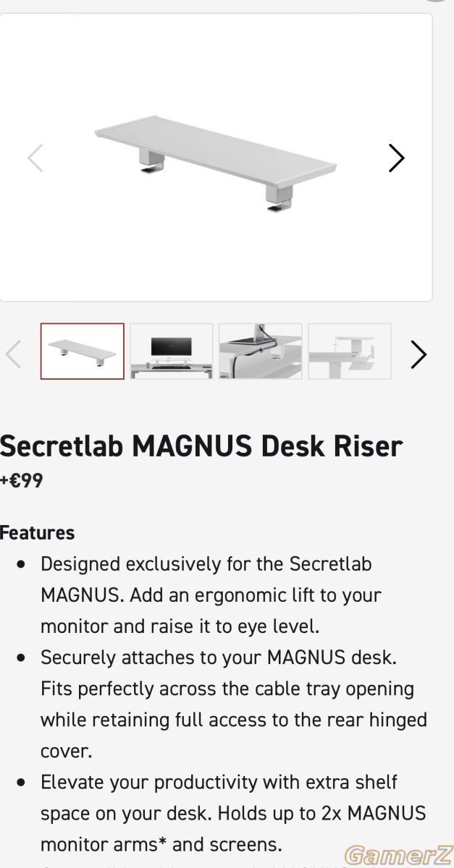This screenshot has width=454, height=868.
Task: Move the thumbnail strip back to the left
Action: pos(13,354)
